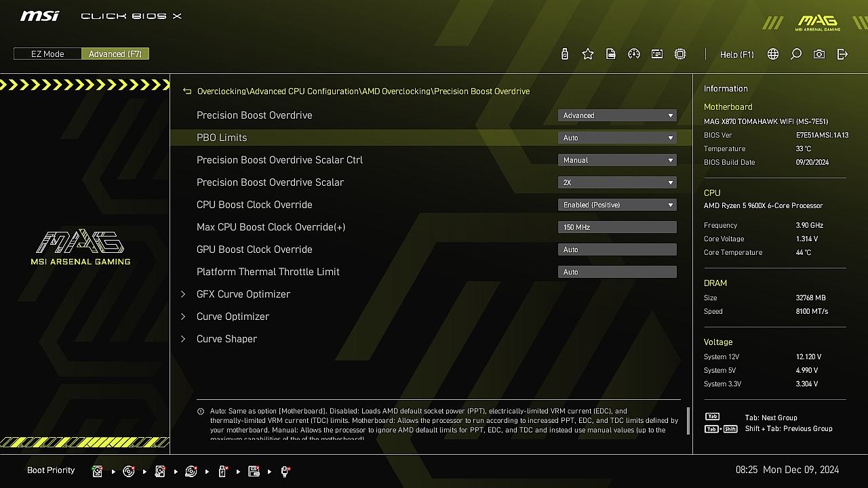Click System 12V 12.120 V reading
This screenshot has width=868, height=488.
click(808, 357)
